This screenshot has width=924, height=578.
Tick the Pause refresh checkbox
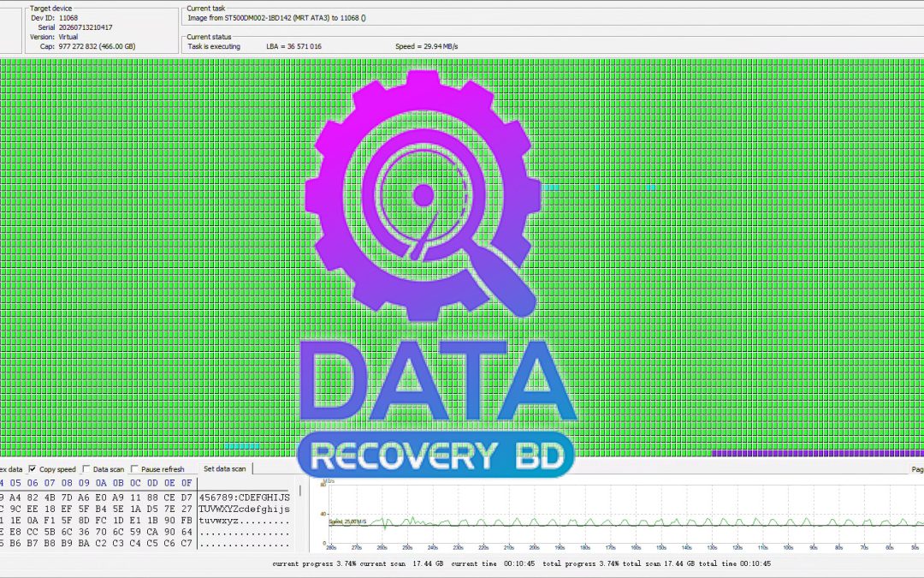134,469
